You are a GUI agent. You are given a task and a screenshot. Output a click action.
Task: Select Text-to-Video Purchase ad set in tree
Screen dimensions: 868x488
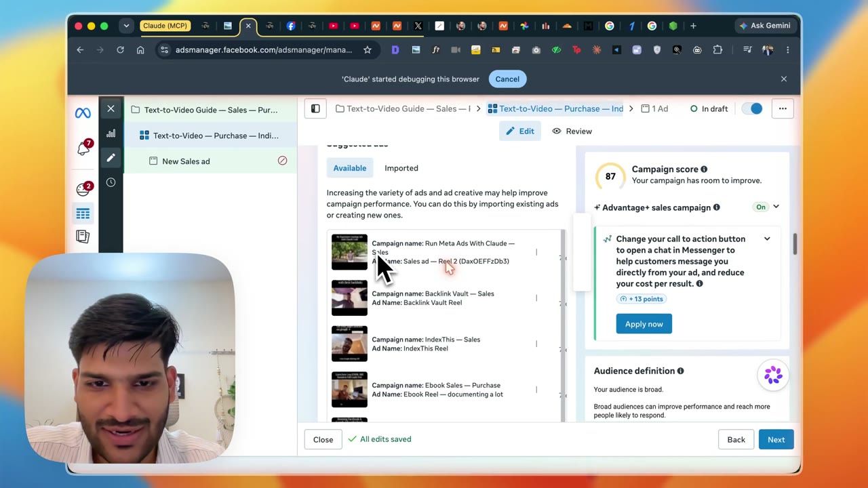(210, 136)
